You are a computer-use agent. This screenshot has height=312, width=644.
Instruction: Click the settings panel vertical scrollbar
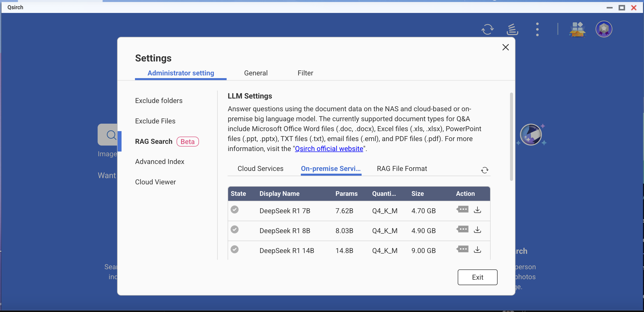tap(511, 137)
